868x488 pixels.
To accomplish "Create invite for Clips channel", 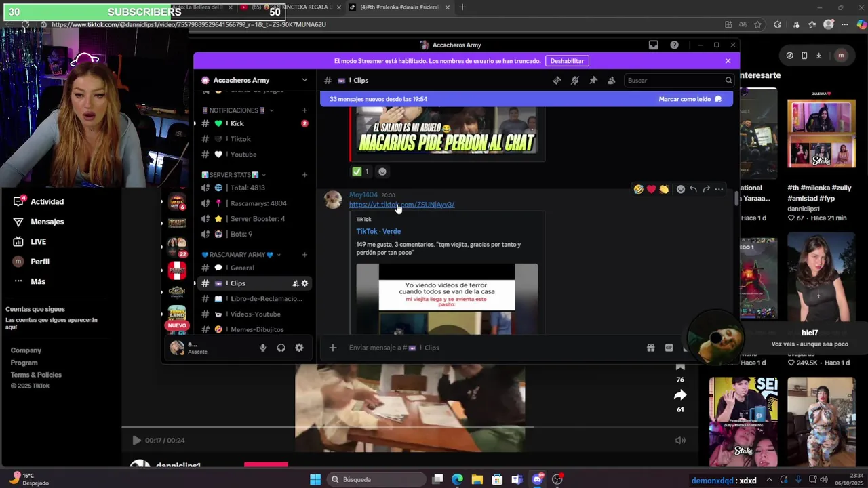I will (295, 283).
